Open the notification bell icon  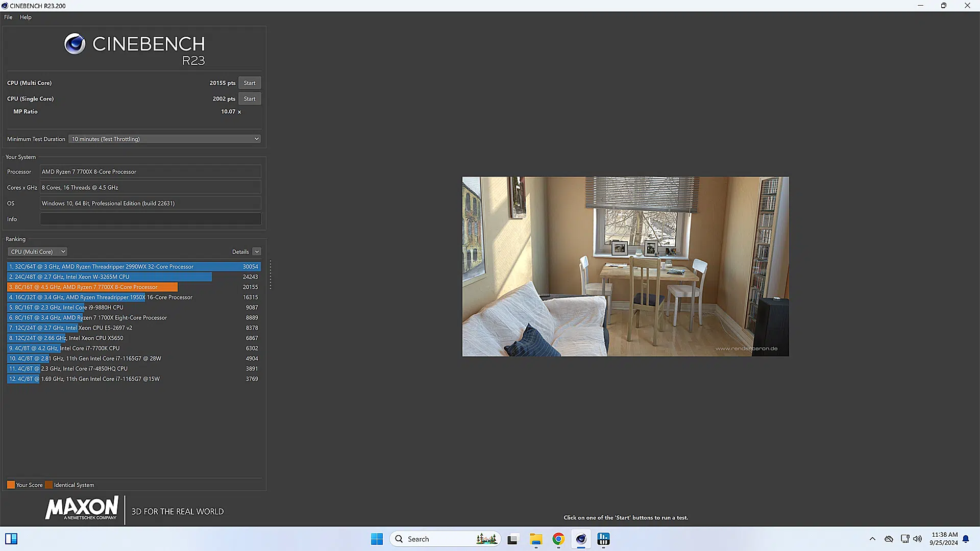click(x=966, y=539)
